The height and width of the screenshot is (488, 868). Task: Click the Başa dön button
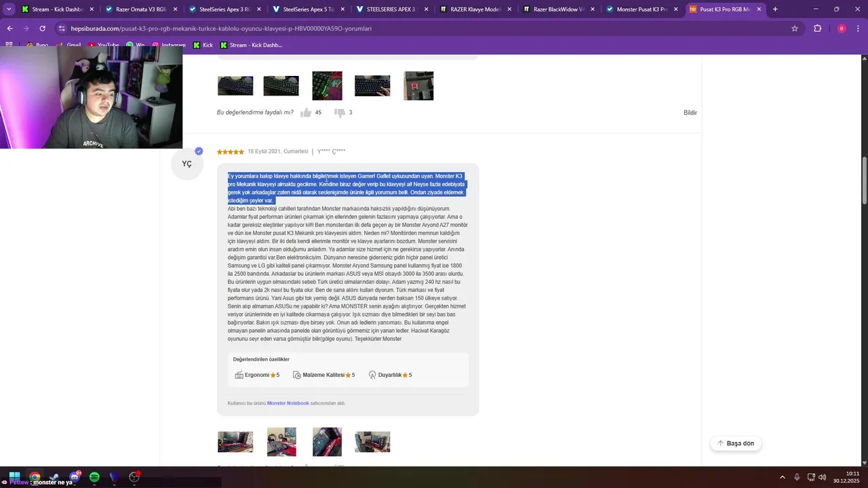736,443
